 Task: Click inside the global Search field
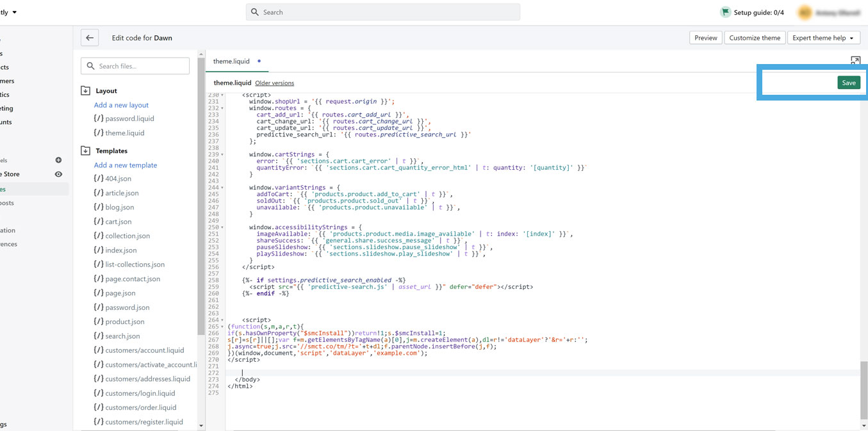tap(382, 12)
